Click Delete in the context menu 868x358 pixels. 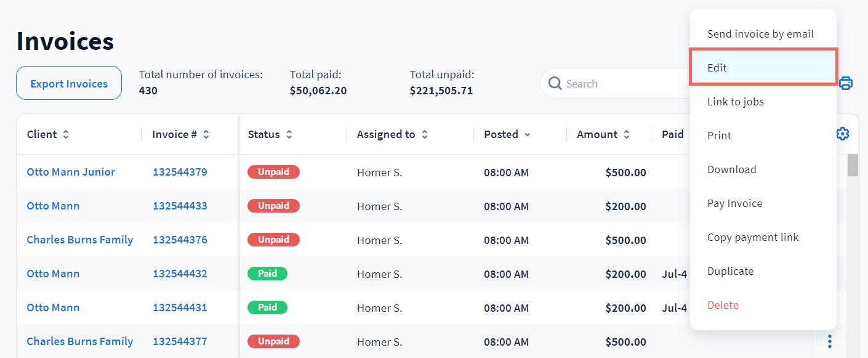point(723,305)
